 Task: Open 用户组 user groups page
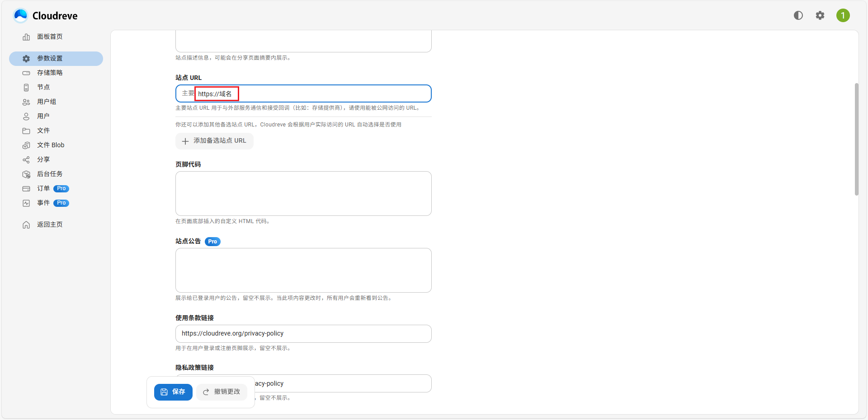(x=47, y=102)
